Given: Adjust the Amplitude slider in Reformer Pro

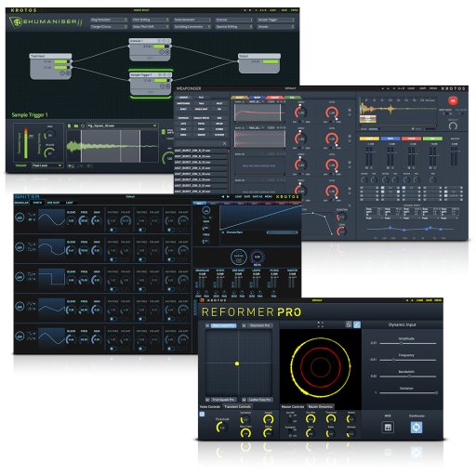Looking at the screenshot, I should [x=408, y=343].
